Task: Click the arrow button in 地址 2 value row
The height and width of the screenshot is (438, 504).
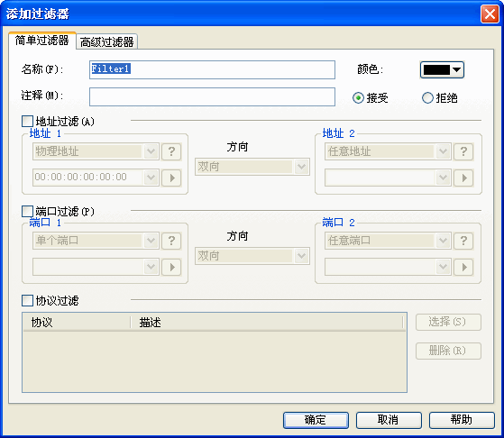Action: point(463,178)
